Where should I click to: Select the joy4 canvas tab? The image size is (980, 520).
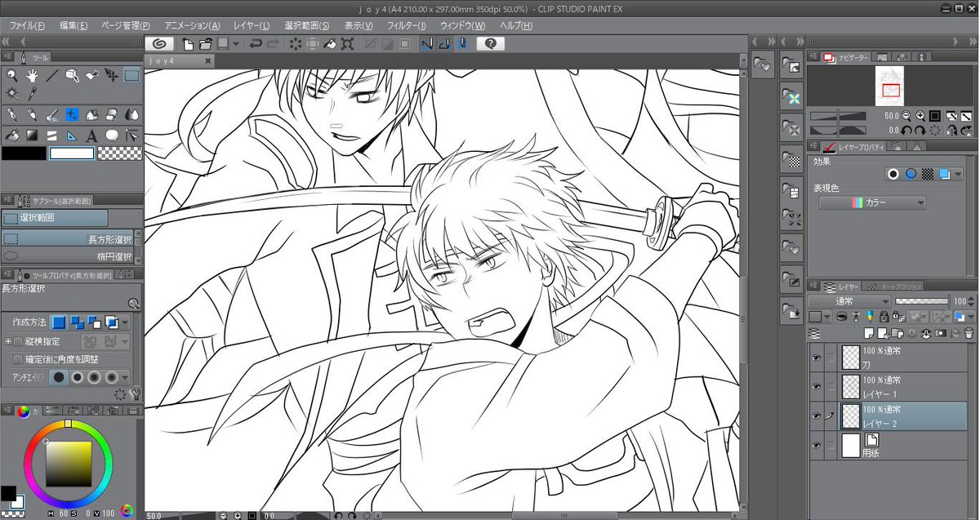tap(179, 60)
